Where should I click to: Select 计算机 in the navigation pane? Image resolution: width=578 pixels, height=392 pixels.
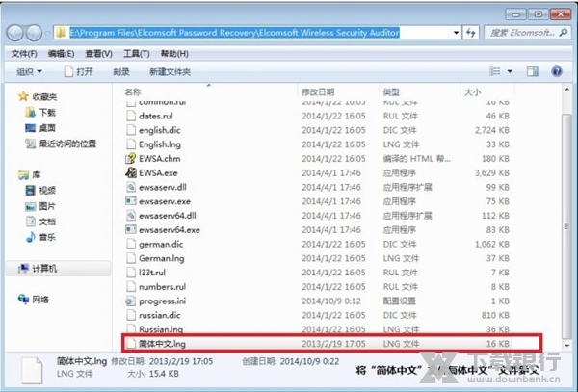pyautogui.click(x=44, y=268)
